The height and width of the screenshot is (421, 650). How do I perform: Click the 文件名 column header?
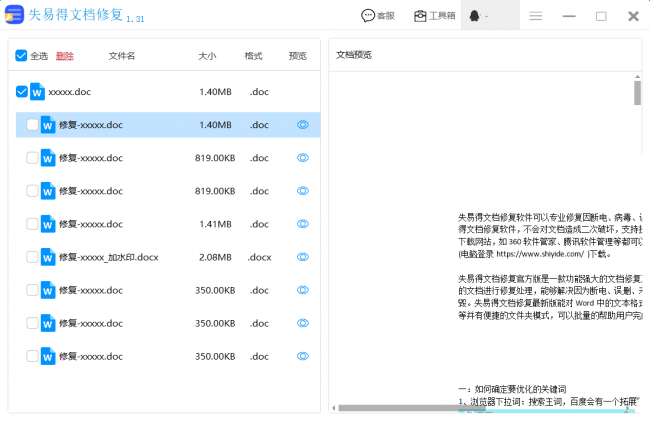(122, 56)
